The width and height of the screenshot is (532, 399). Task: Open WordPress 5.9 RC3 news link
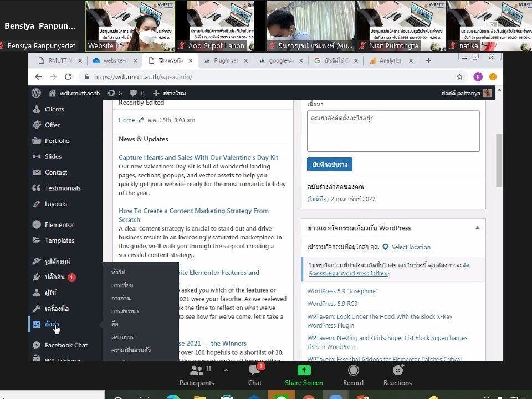(x=332, y=304)
